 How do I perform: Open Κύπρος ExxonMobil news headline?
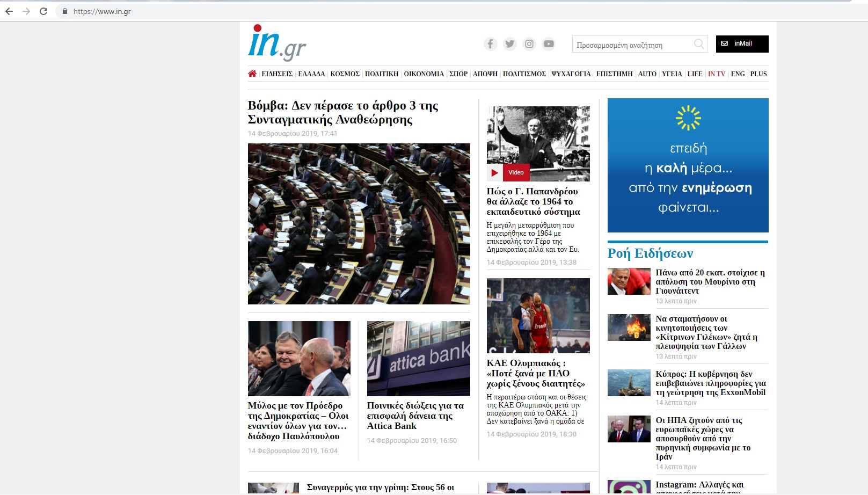tap(711, 383)
